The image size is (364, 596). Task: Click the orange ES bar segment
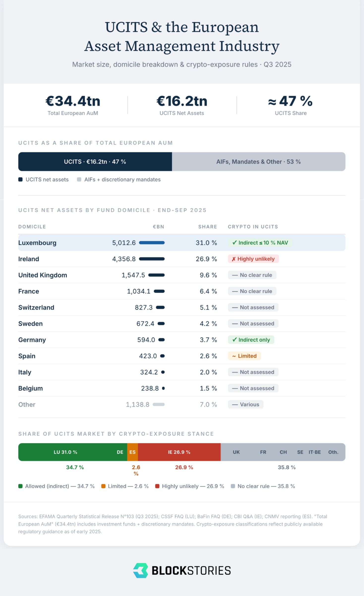tap(133, 452)
